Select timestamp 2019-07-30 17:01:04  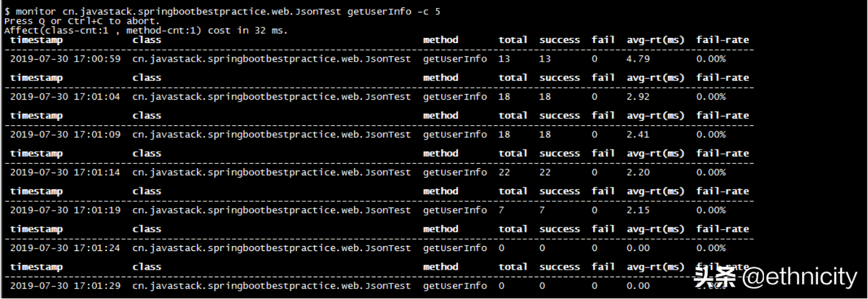65,97
